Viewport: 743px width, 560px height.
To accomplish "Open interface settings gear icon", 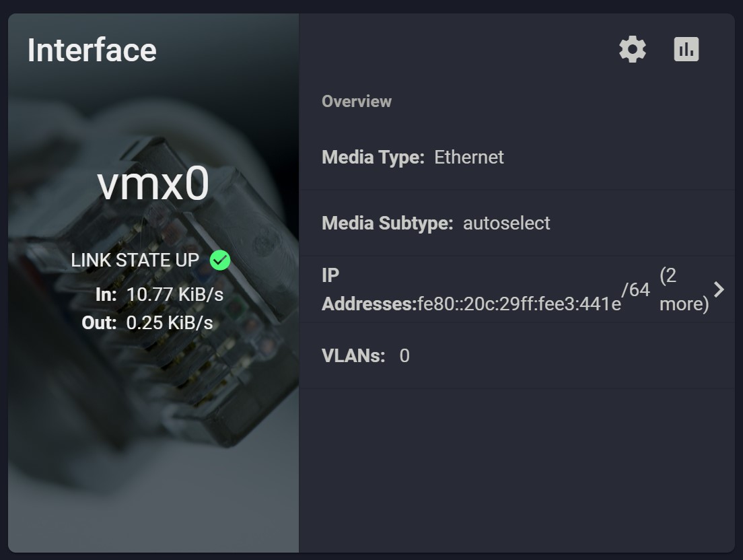I will pos(633,49).
